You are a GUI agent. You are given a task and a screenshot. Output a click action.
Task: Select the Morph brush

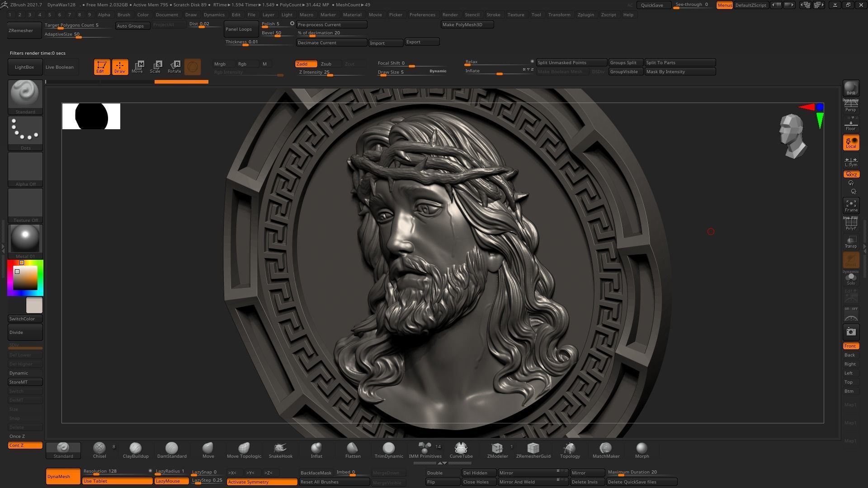click(x=642, y=450)
